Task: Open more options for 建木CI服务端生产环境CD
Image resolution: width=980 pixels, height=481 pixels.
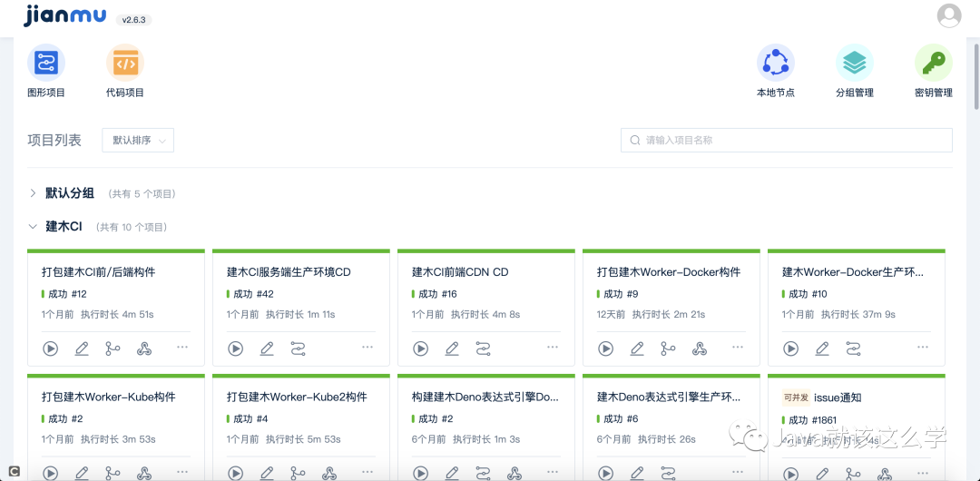Action: coord(367,347)
